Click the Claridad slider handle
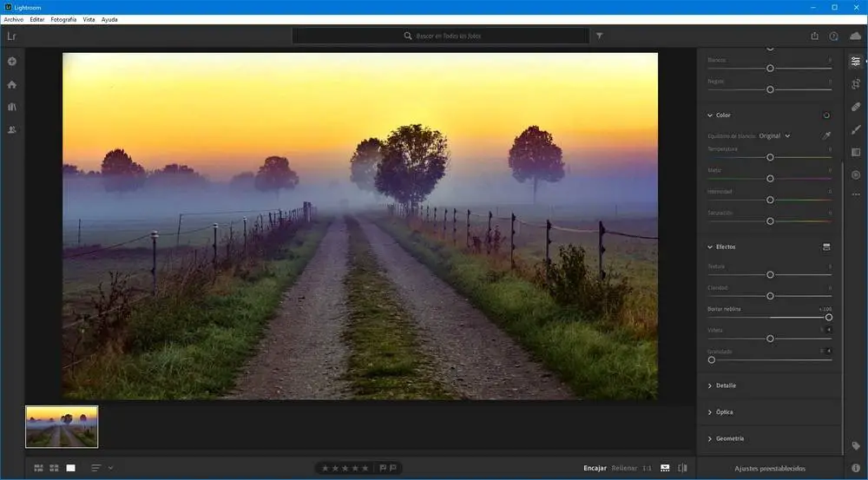868x480 pixels. pyautogui.click(x=770, y=296)
